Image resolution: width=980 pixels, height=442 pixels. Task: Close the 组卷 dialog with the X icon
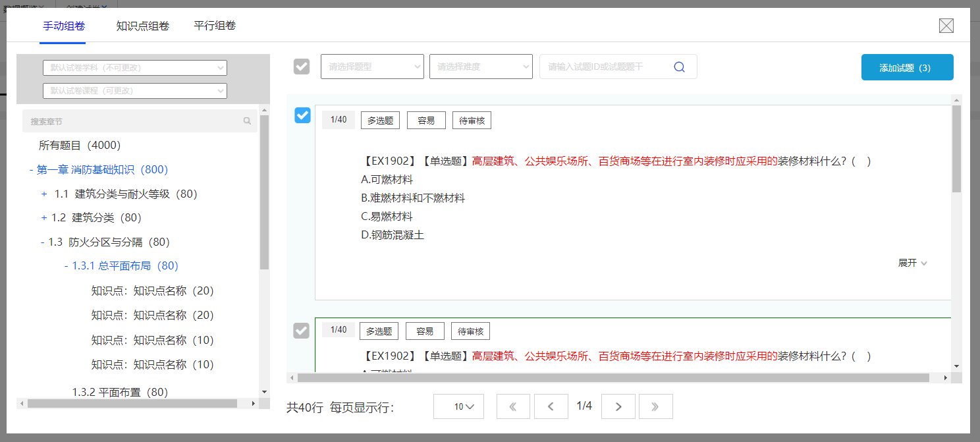point(946,26)
